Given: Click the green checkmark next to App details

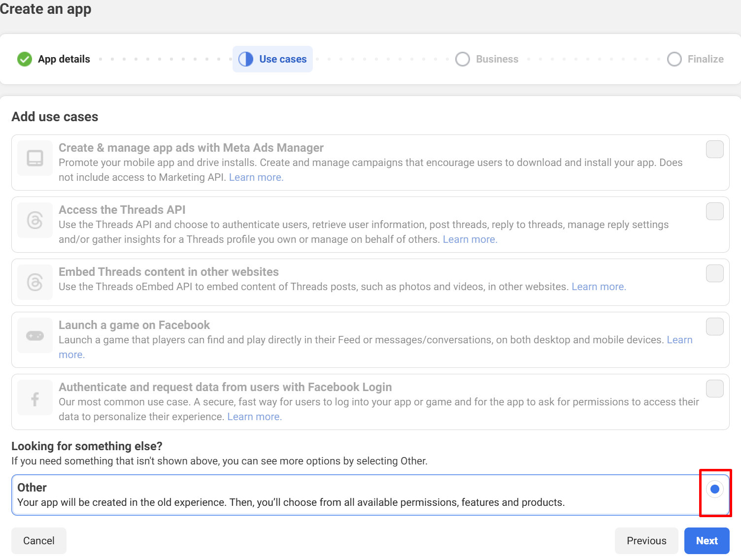Looking at the screenshot, I should coord(25,59).
